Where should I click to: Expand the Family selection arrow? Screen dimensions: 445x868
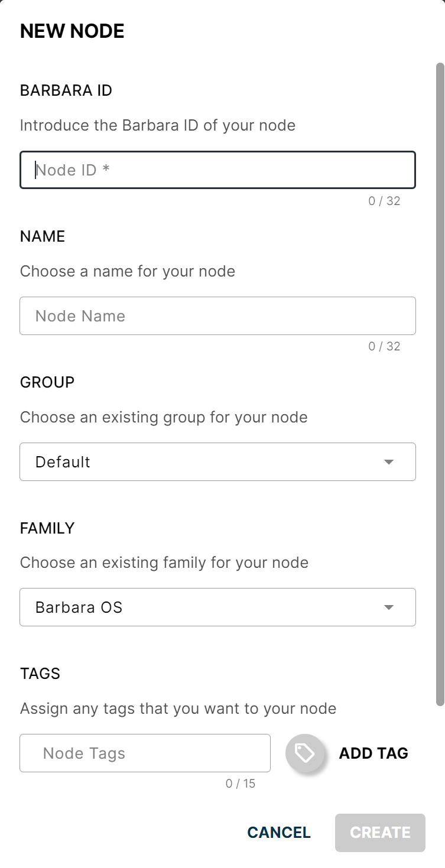(388, 607)
